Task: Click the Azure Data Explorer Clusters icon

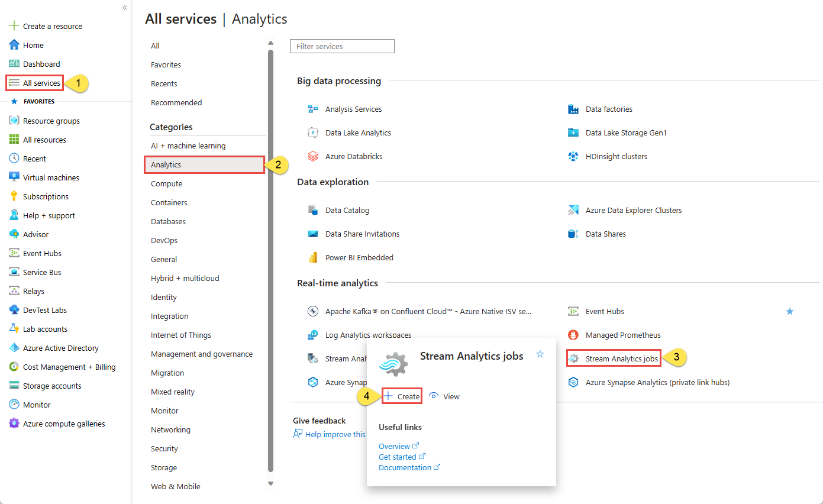Action: tap(573, 210)
